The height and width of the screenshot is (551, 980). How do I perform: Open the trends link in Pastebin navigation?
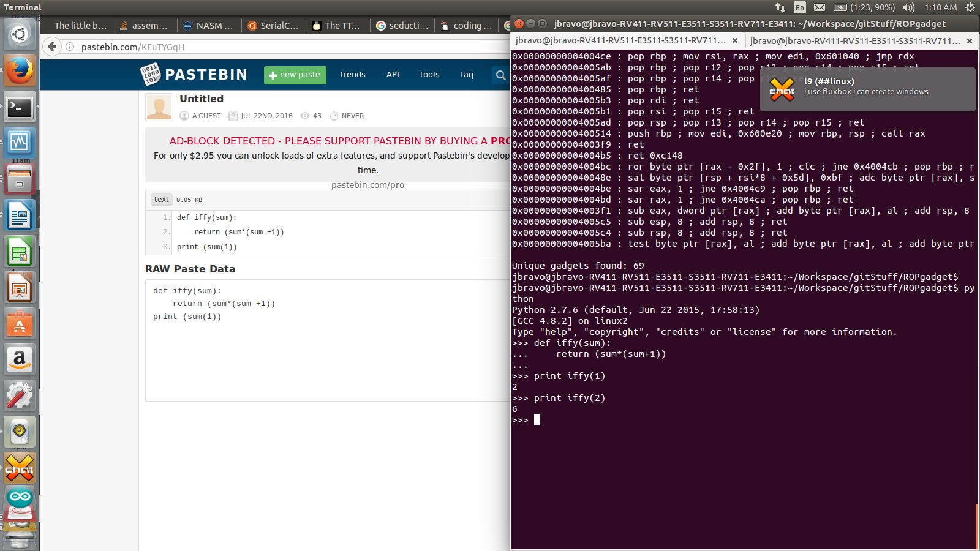tap(353, 75)
